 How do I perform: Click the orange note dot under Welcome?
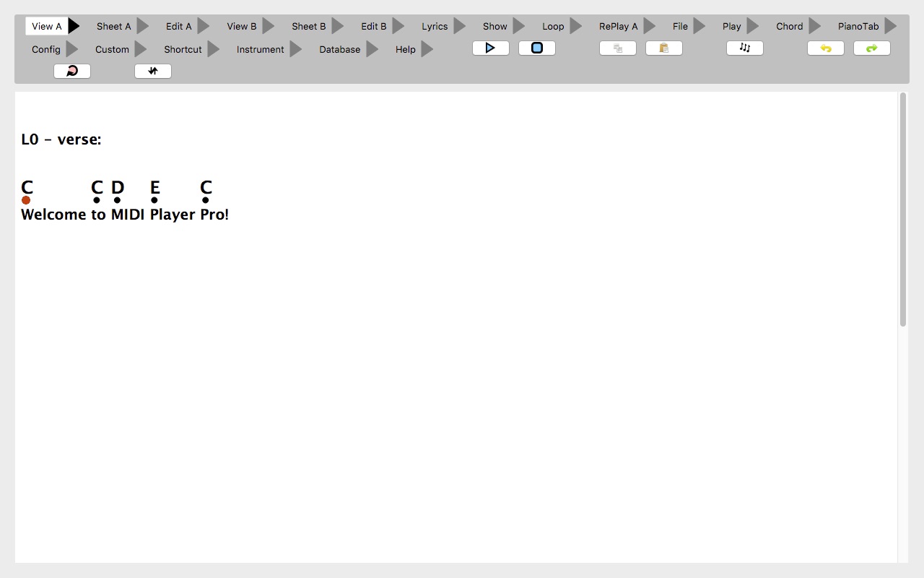[x=26, y=200]
